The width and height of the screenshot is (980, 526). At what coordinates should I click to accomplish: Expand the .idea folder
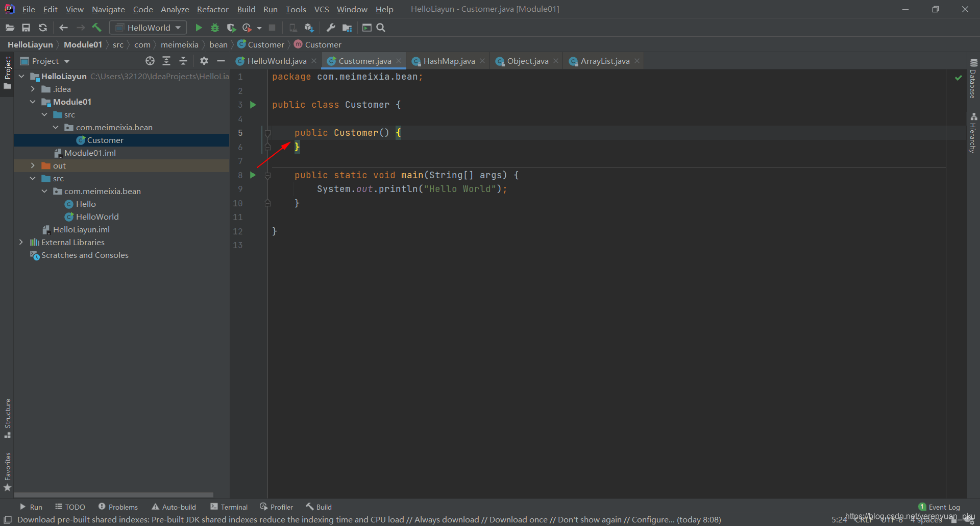click(x=33, y=89)
